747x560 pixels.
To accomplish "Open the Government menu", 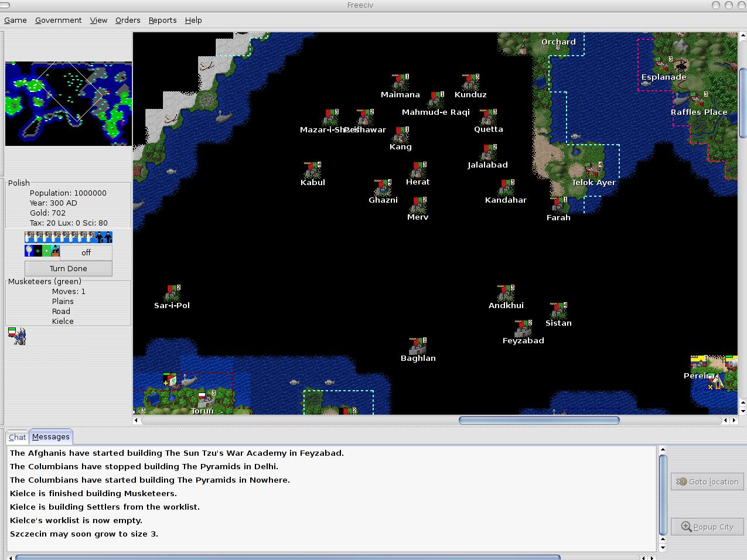I will coord(58,20).
